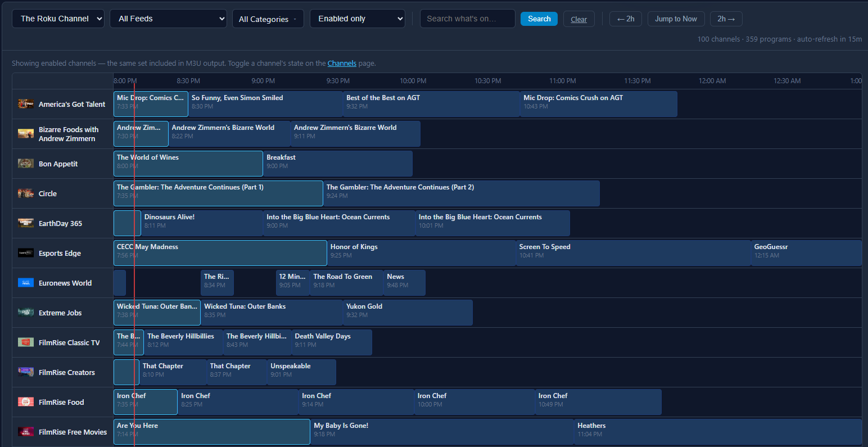
Task: Open The Road To Green program
Action: coord(346,283)
